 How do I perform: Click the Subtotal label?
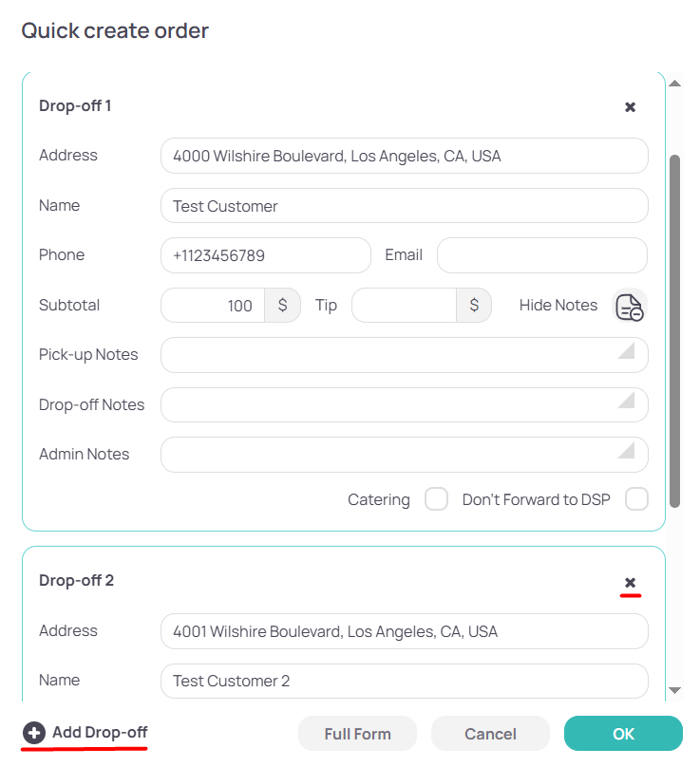[69, 306]
